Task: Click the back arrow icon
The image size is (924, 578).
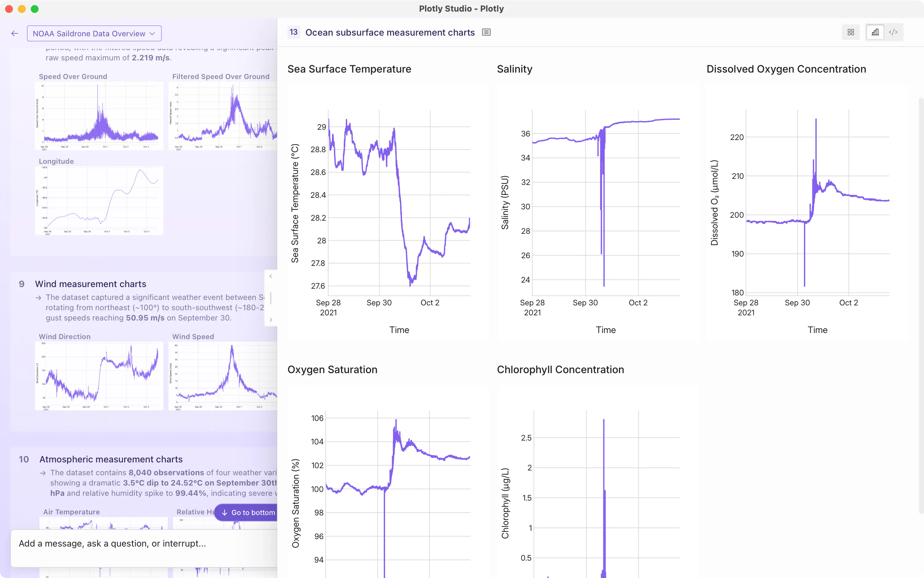Action: click(x=14, y=33)
